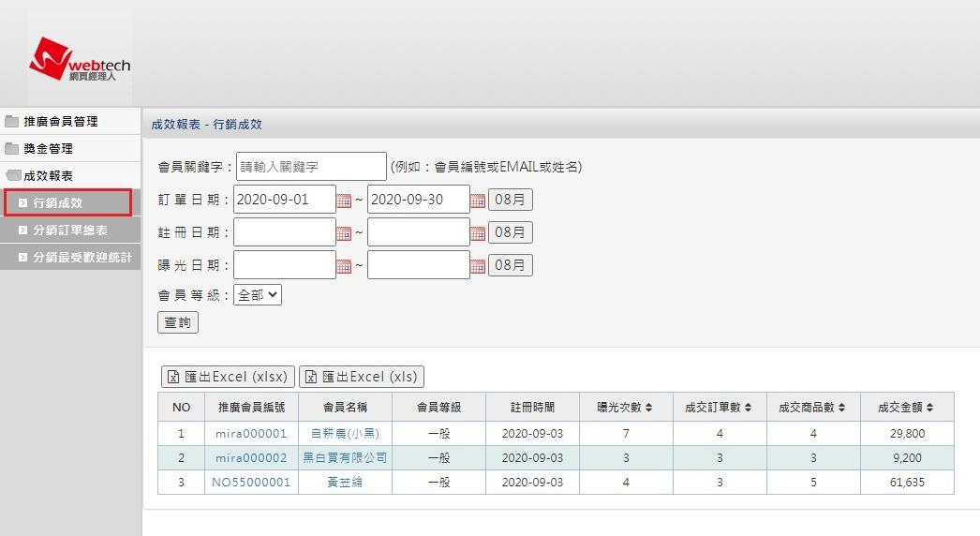Screen dimensions: 980x536
Task: Select 分銷訂單總表 menu item
Action: pos(70,230)
